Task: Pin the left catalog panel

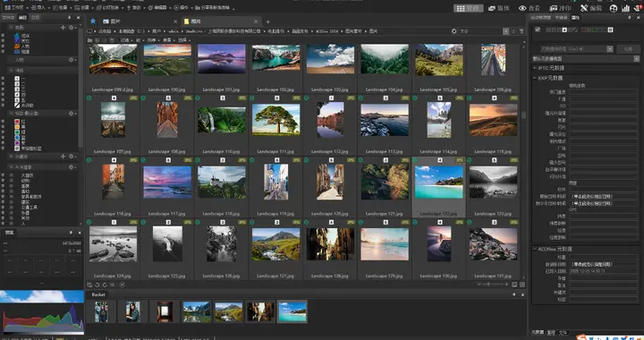Action: pyautogui.click(x=69, y=18)
